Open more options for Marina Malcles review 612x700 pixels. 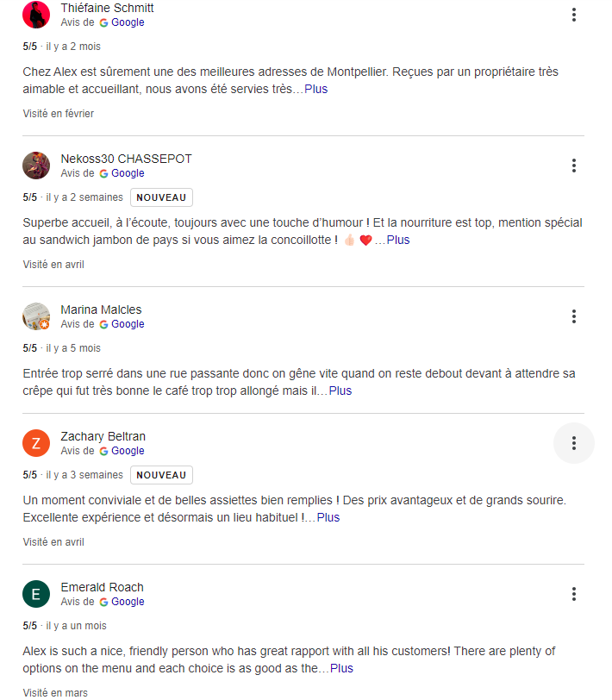(573, 316)
